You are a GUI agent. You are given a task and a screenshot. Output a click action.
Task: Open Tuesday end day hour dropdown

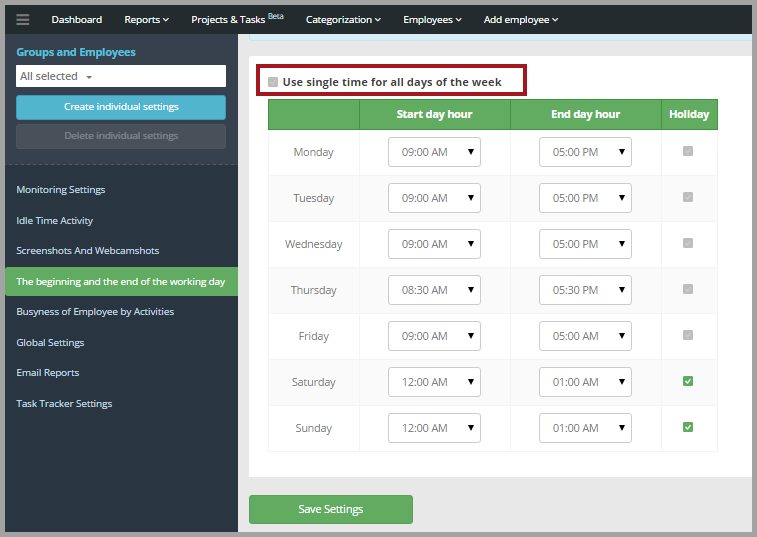tap(585, 198)
